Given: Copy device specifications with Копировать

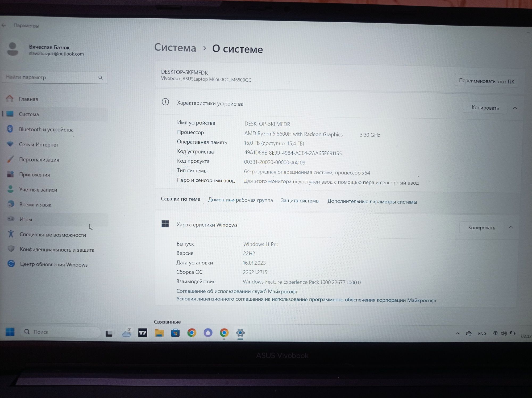Looking at the screenshot, I should pyautogui.click(x=485, y=108).
